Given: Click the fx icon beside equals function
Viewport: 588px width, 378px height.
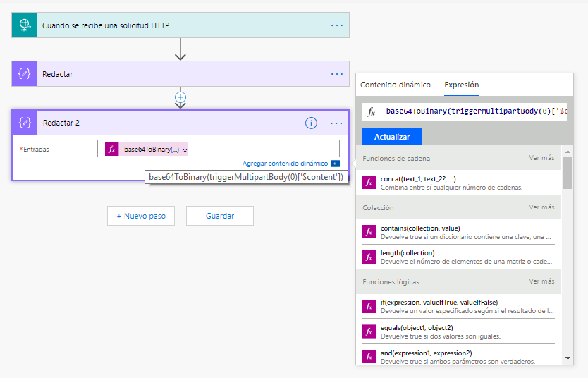Looking at the screenshot, I should pyautogui.click(x=369, y=331).
